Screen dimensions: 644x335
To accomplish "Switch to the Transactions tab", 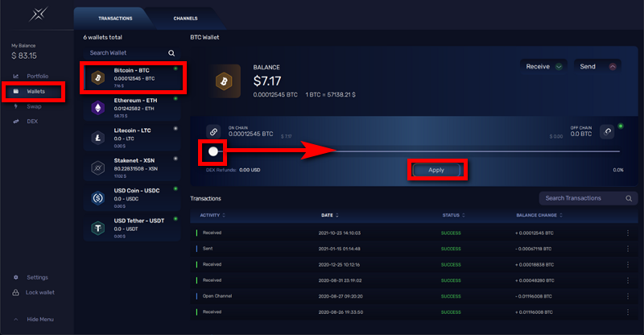I will tap(115, 19).
